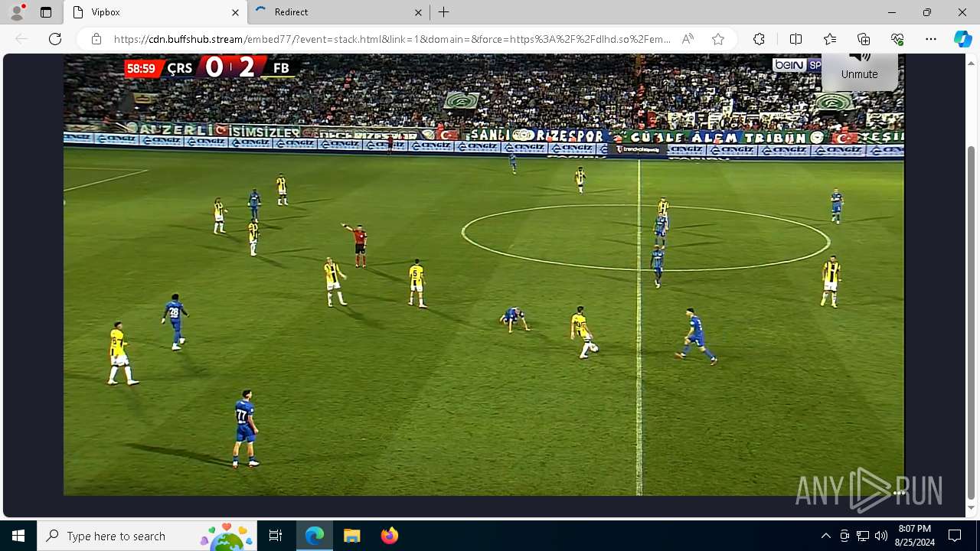Click the taskbar search box
Screen dimensions: 980x551
pos(148,536)
